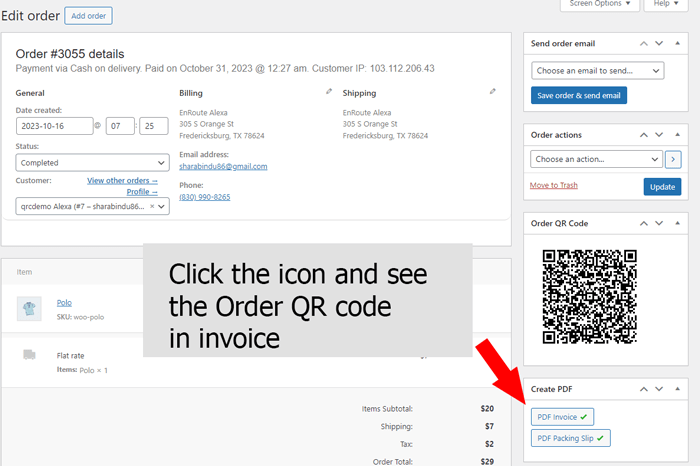Screen dimensions: 700x466
Task: Edit billing address with the pencil icon
Action: (x=329, y=92)
